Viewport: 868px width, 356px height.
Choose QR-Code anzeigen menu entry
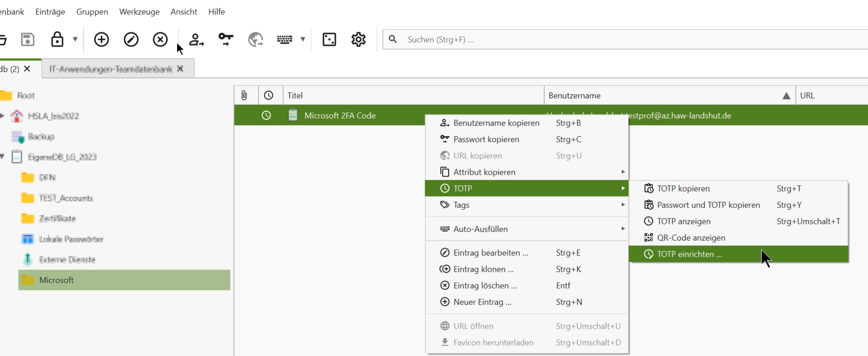click(691, 238)
